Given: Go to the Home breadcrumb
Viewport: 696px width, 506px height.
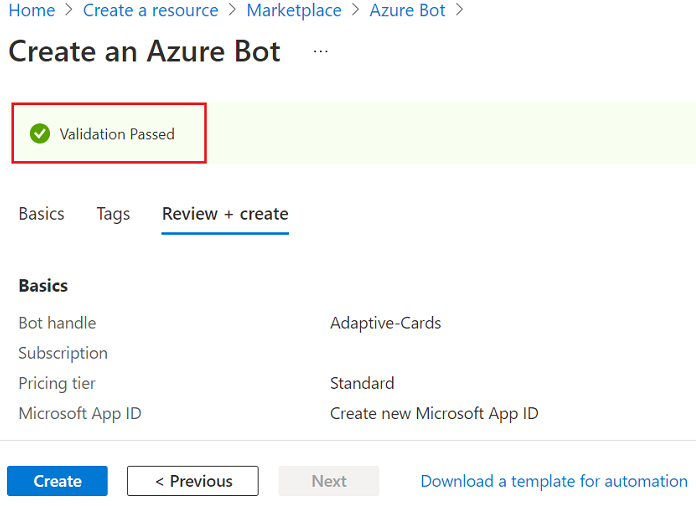Looking at the screenshot, I should (x=31, y=10).
